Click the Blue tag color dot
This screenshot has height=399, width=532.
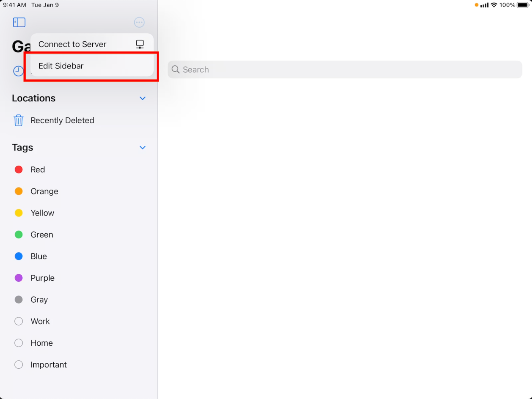[19, 256]
